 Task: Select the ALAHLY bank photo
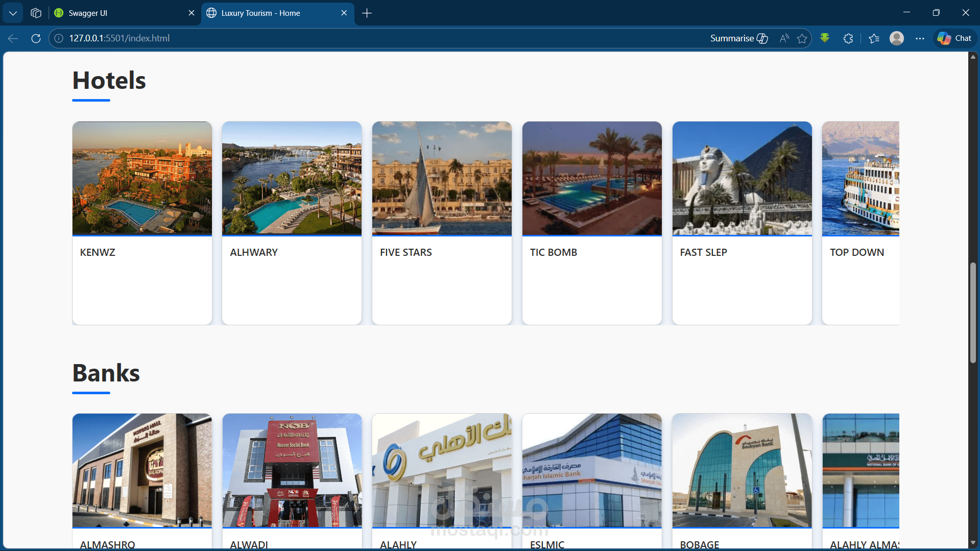442,470
